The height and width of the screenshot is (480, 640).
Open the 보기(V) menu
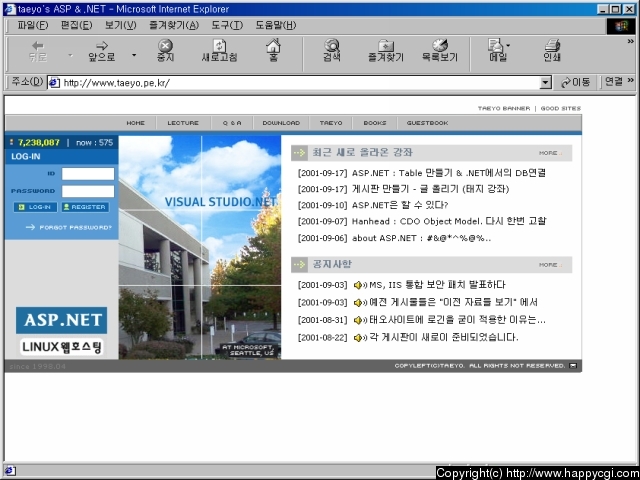pos(120,25)
